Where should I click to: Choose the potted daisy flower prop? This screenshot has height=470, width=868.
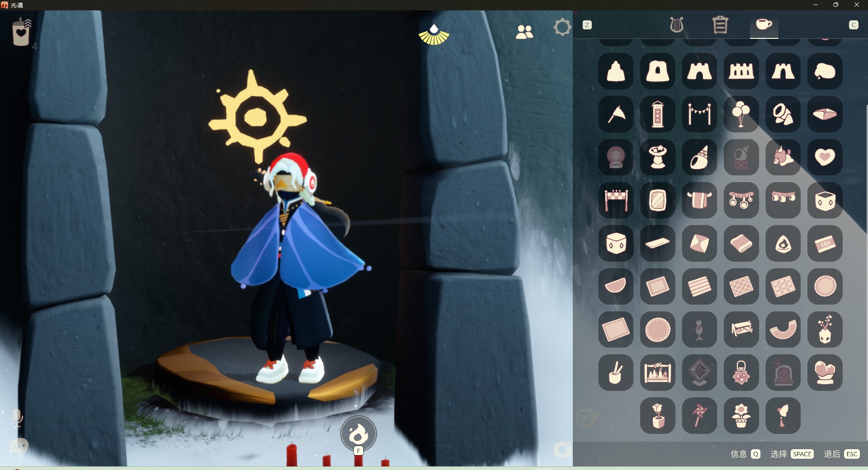tap(741, 415)
